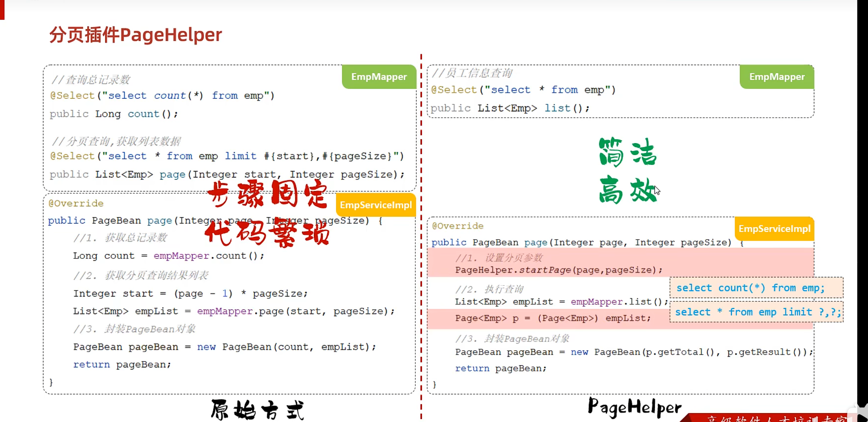Click the green 简洁 handwritten text
868x422 pixels.
click(627, 152)
